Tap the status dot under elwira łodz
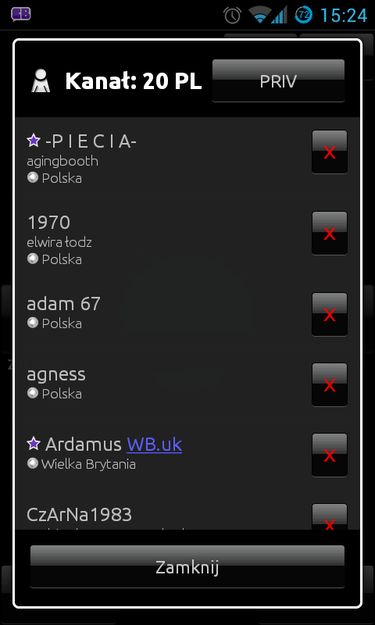The image size is (375, 625). pos(33,259)
